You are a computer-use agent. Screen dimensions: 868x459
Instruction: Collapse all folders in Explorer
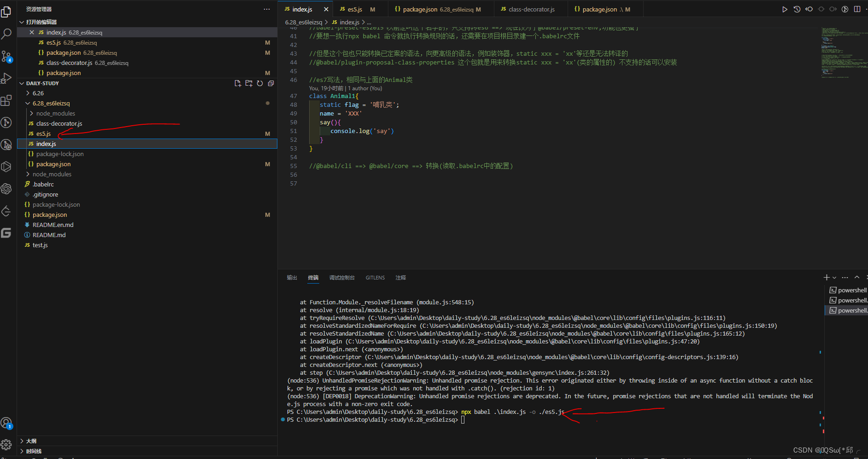271,83
